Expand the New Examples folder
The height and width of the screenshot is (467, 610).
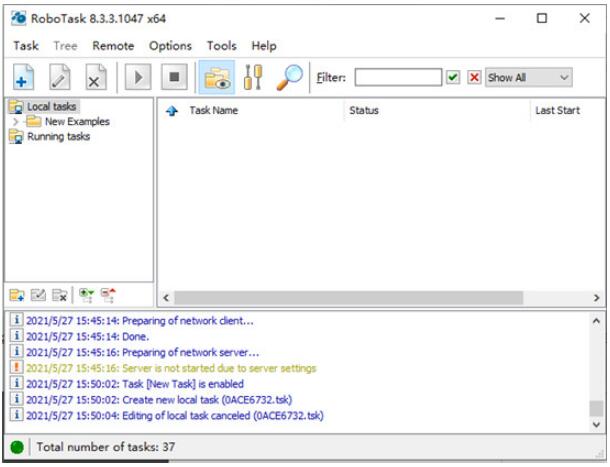[x=15, y=121]
